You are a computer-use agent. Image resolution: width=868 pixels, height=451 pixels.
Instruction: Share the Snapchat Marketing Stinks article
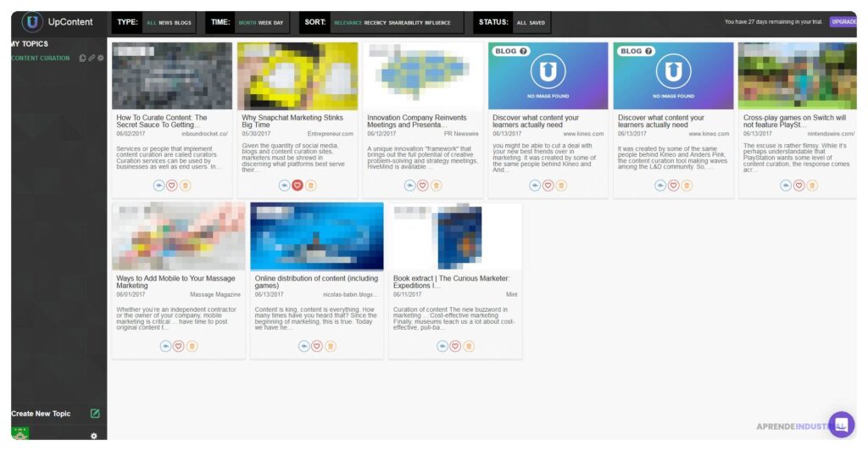284,186
